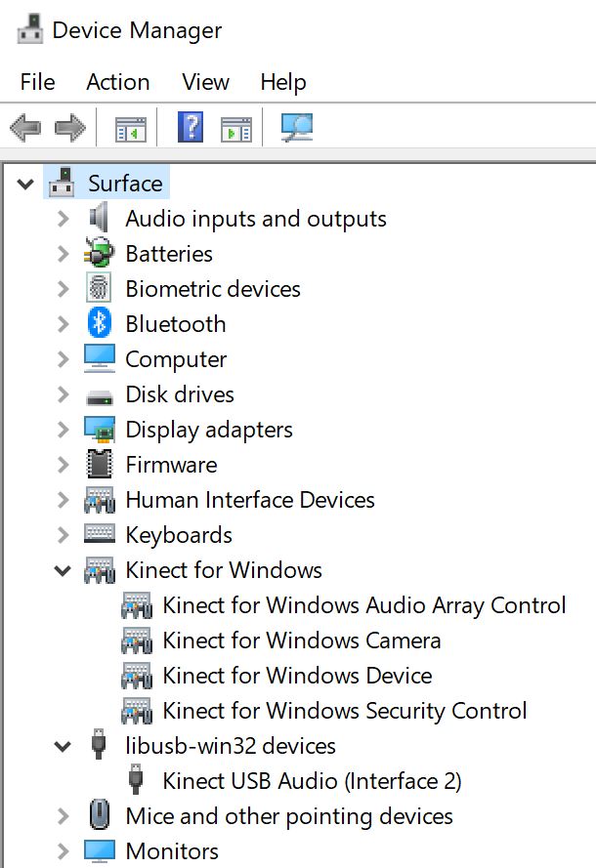Click the Kinect USB Audio device icon
Screen dimensions: 596x868
137,781
